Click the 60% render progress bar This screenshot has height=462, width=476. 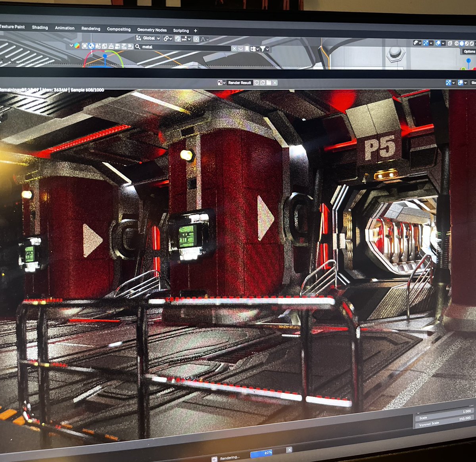(x=268, y=453)
